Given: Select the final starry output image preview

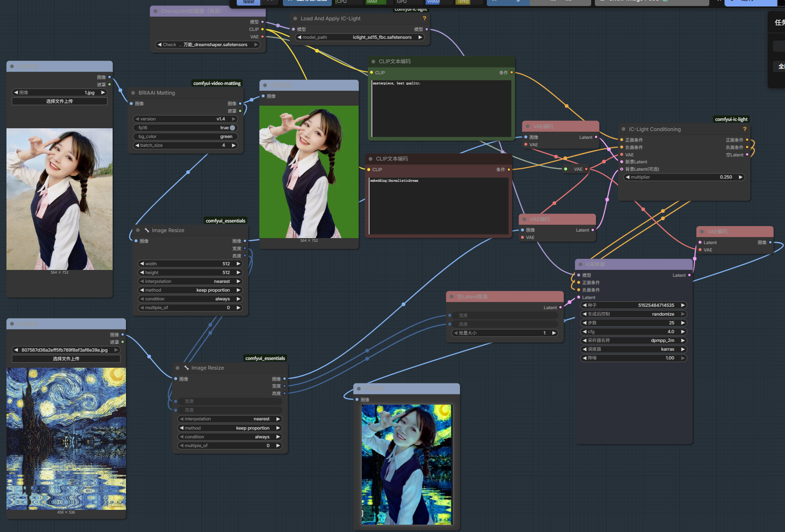Looking at the screenshot, I should 407,465.
